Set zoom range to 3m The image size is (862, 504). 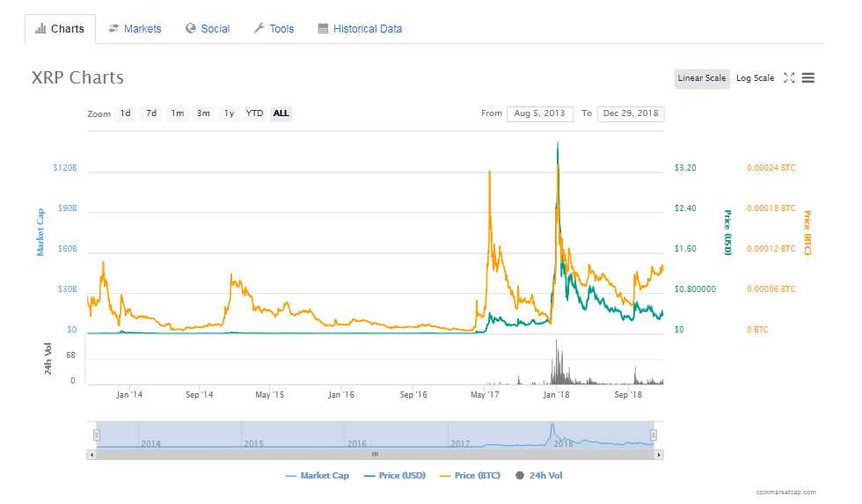click(x=203, y=113)
